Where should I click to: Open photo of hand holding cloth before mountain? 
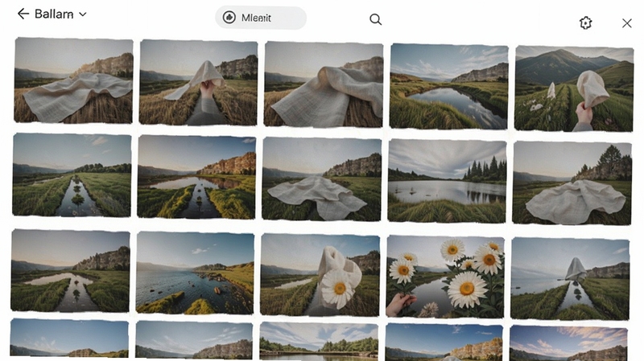574,88
